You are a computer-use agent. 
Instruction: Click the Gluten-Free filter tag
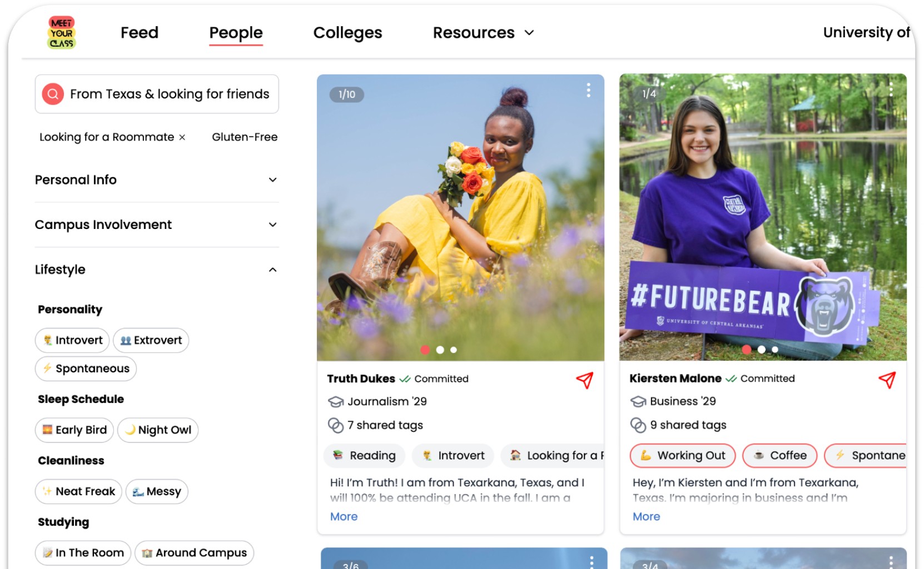tap(245, 137)
